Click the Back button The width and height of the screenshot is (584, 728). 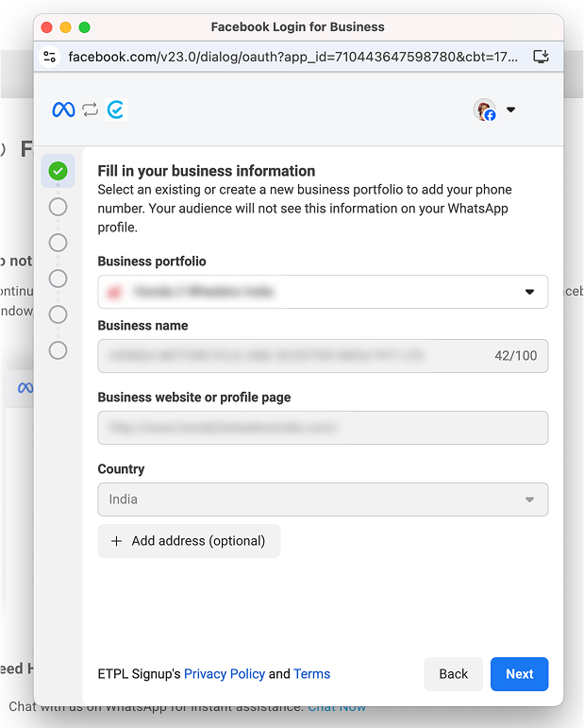[453, 673]
